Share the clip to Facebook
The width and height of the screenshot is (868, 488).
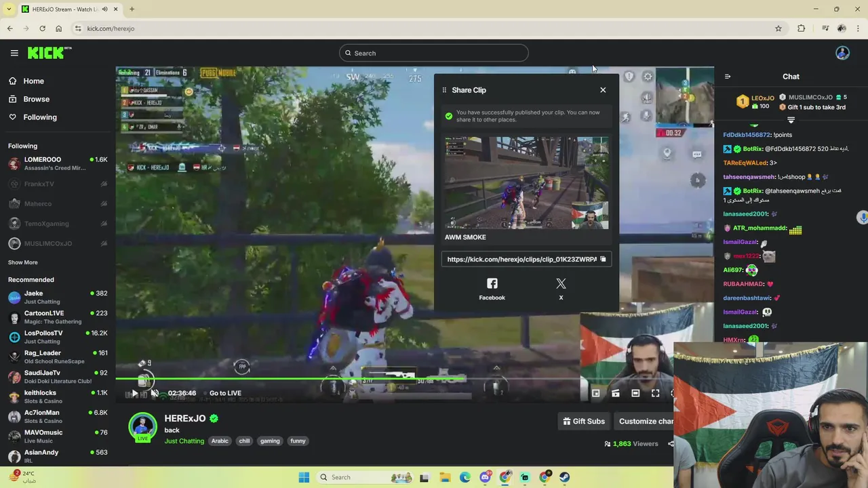tap(492, 289)
